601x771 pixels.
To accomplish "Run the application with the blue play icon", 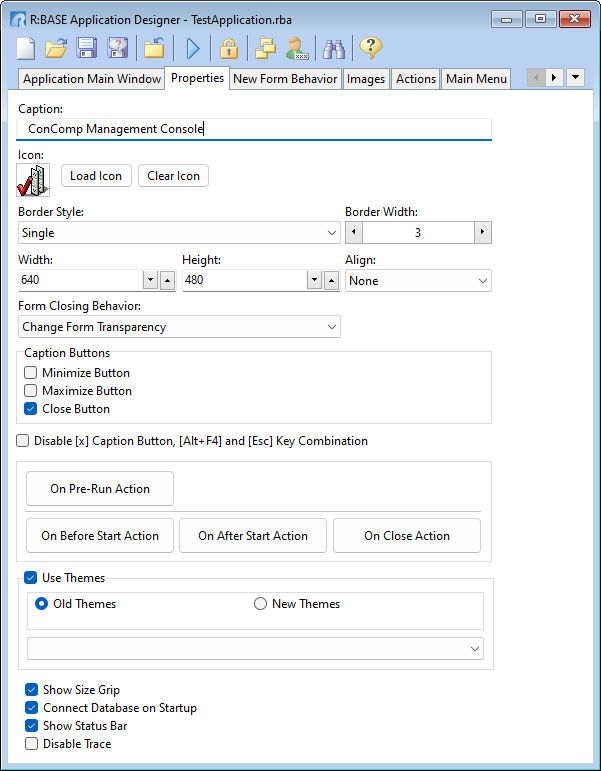I will 193,48.
